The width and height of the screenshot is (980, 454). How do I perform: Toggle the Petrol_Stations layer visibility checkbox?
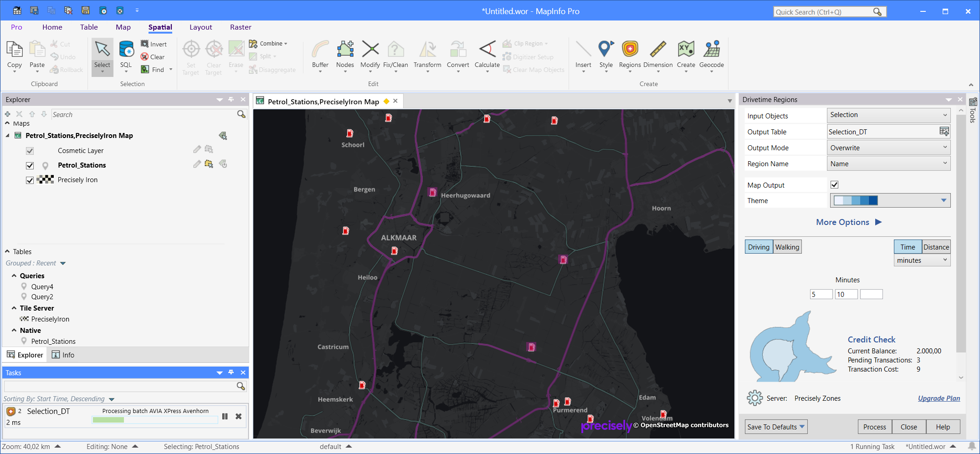(x=30, y=165)
